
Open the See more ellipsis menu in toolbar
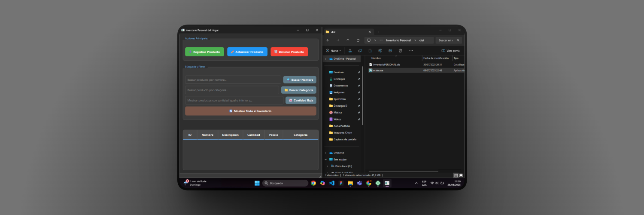pos(411,51)
